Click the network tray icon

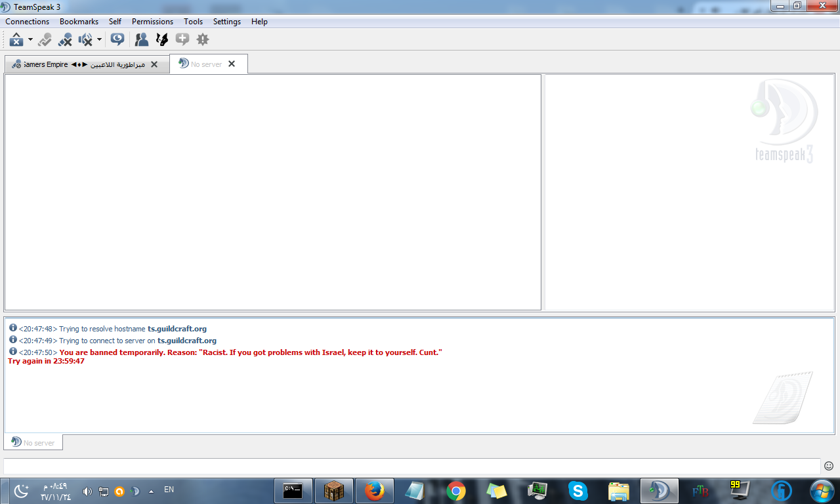[x=104, y=491]
